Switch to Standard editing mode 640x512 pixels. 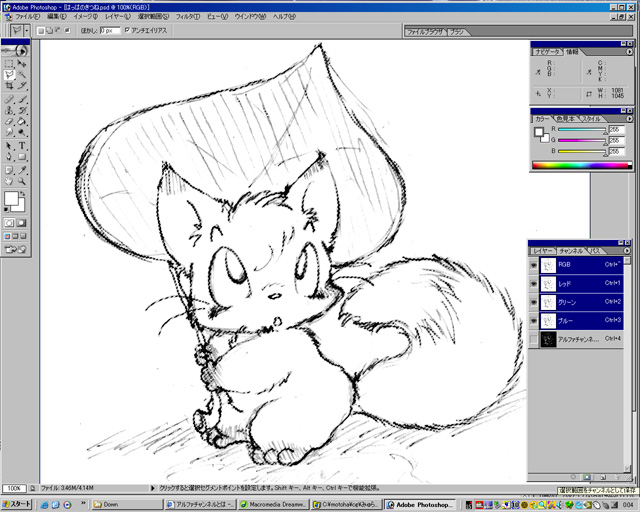(9, 223)
